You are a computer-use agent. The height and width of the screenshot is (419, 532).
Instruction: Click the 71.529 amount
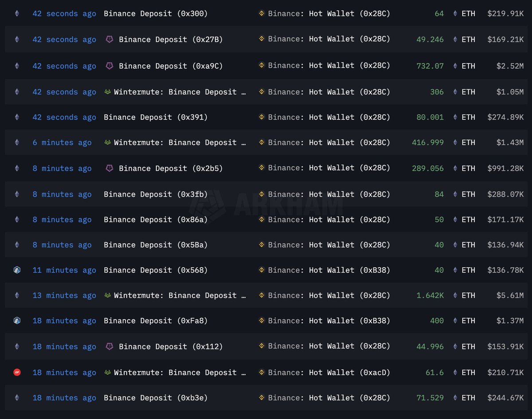pos(430,398)
